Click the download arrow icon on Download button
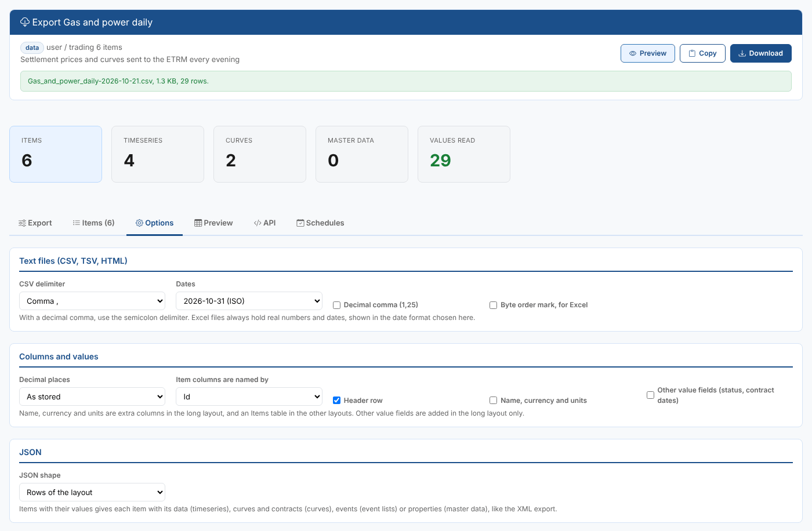This screenshot has width=812, height=531. click(x=742, y=53)
